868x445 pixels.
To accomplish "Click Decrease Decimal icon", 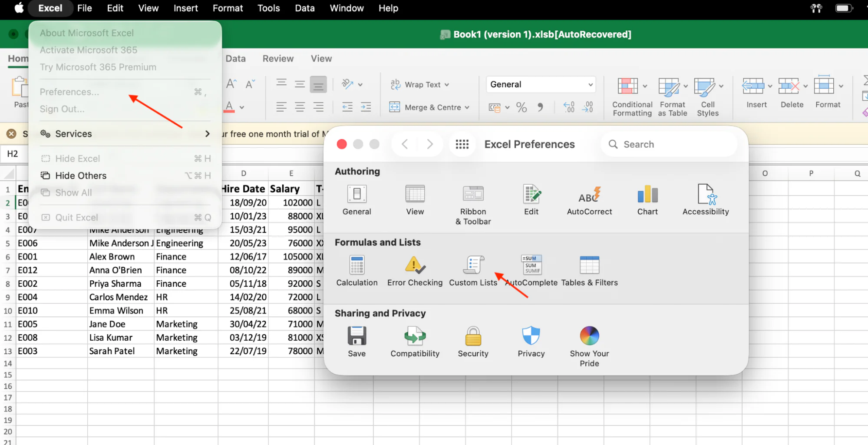I will click(587, 107).
